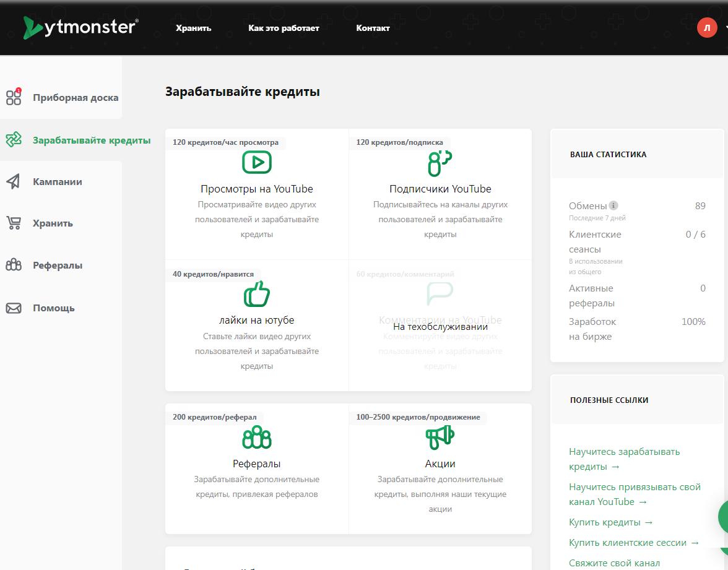Click the megaphone promotions icon
728x570 pixels.
pyautogui.click(x=440, y=437)
